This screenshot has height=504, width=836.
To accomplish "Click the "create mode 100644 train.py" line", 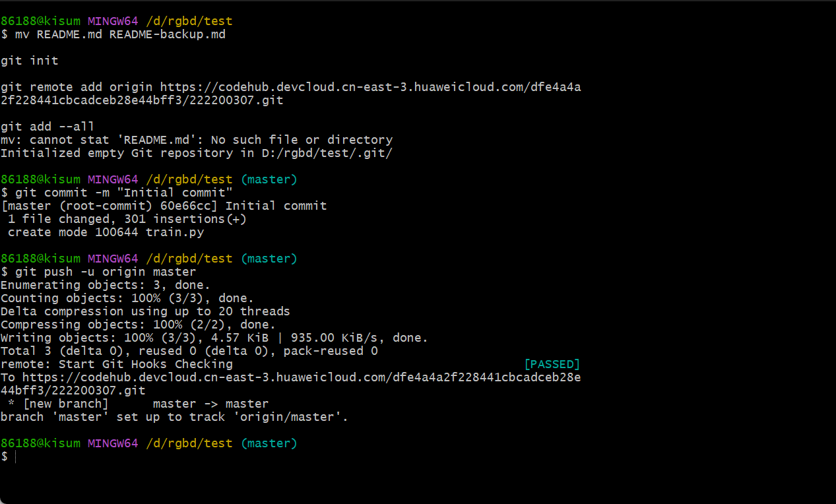I will tap(106, 232).
